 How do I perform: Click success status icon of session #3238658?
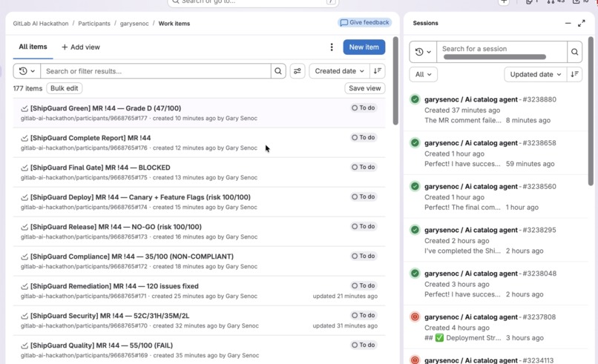click(415, 143)
